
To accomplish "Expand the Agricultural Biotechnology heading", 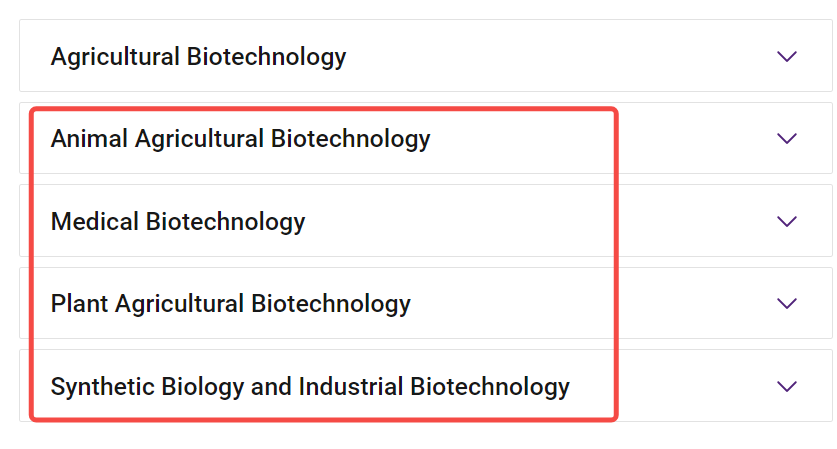I will [x=198, y=56].
